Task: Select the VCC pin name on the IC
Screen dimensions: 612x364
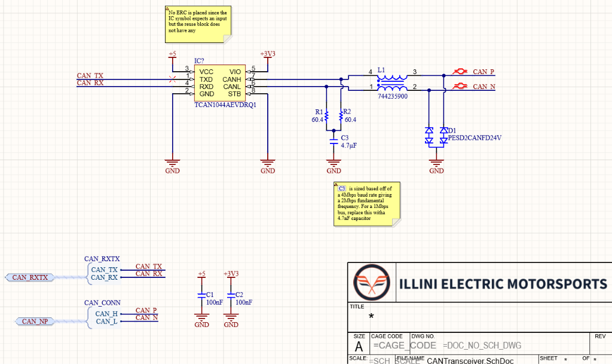Action: point(206,72)
